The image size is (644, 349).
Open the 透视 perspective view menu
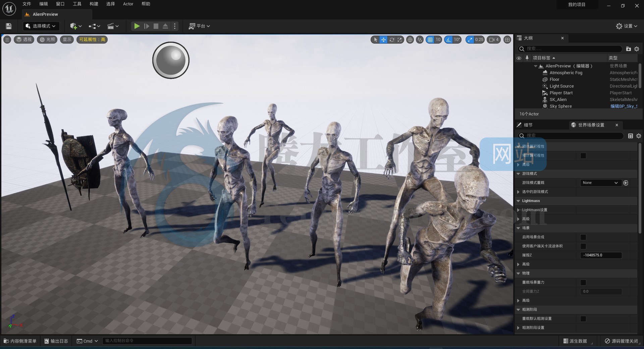tap(24, 40)
